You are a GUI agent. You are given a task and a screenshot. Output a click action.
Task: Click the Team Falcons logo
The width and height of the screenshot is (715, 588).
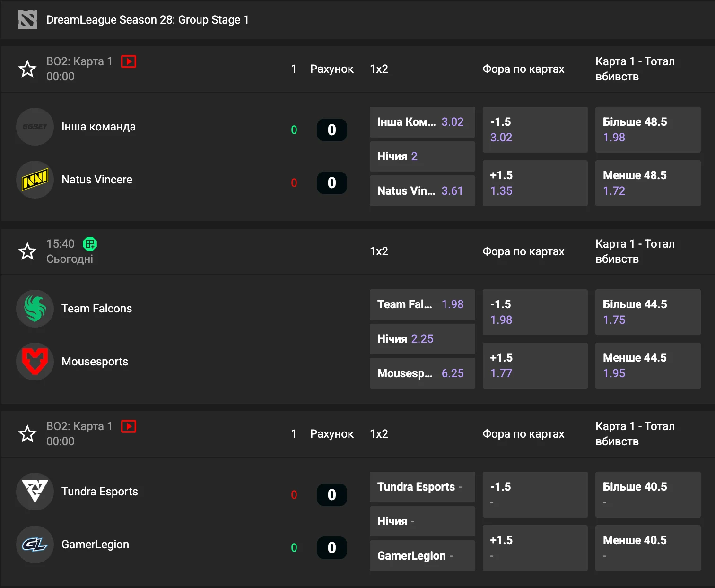click(35, 309)
